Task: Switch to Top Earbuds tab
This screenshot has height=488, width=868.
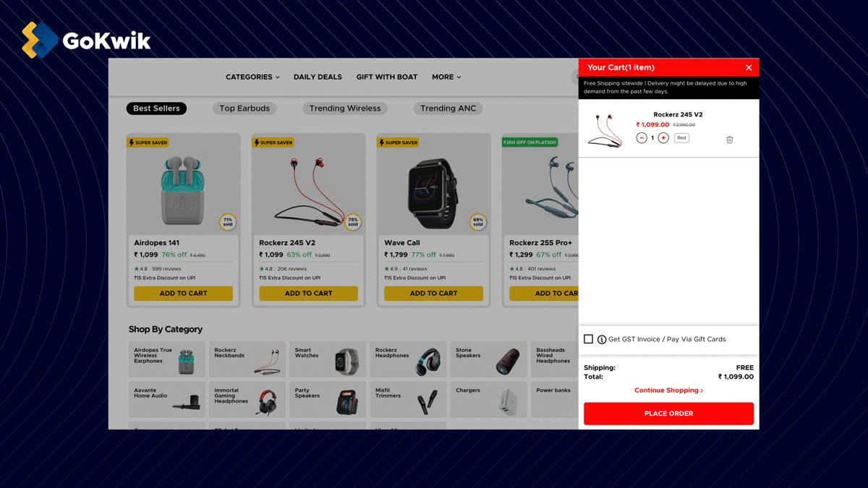Action: (244, 108)
